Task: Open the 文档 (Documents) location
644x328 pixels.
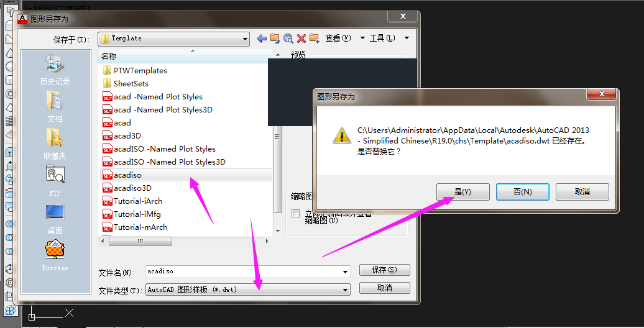Action: coord(55,107)
